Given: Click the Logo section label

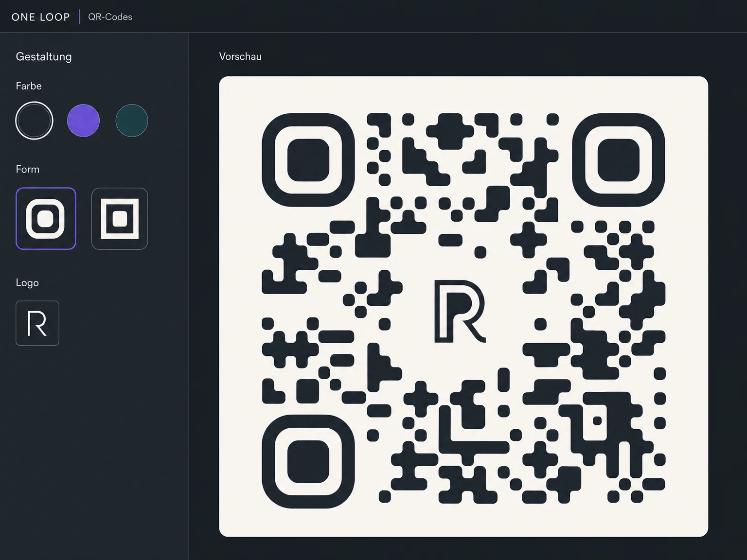Looking at the screenshot, I should pos(27,283).
